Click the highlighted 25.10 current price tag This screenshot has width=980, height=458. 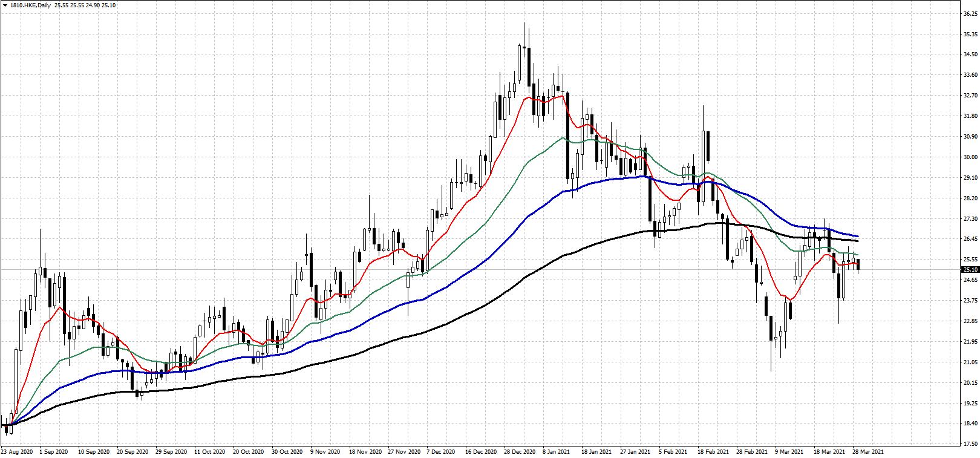970,270
